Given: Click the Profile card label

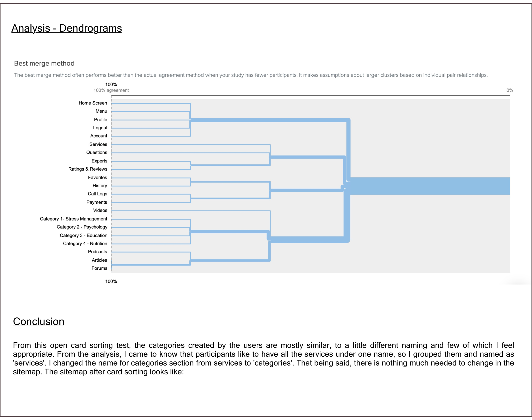Looking at the screenshot, I should [100, 120].
